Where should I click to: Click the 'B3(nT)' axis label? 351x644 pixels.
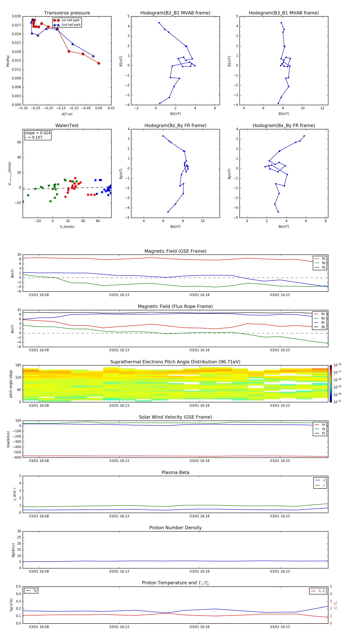point(284,114)
